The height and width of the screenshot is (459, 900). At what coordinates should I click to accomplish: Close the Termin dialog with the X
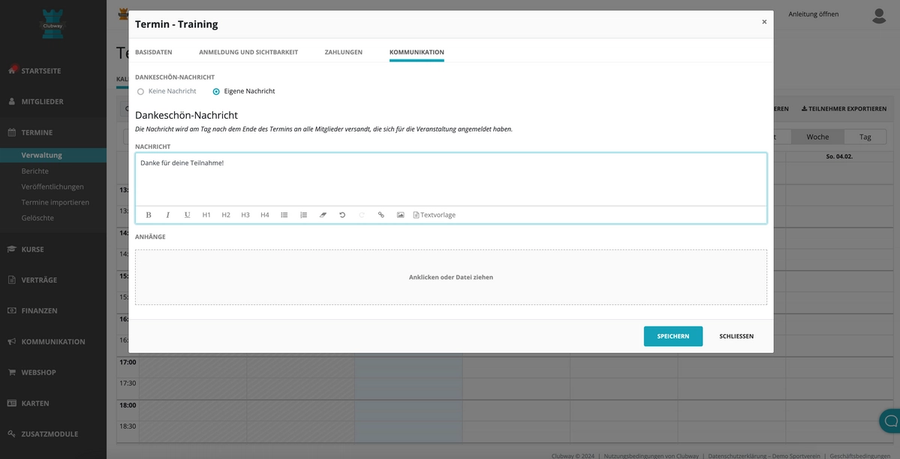(x=764, y=22)
